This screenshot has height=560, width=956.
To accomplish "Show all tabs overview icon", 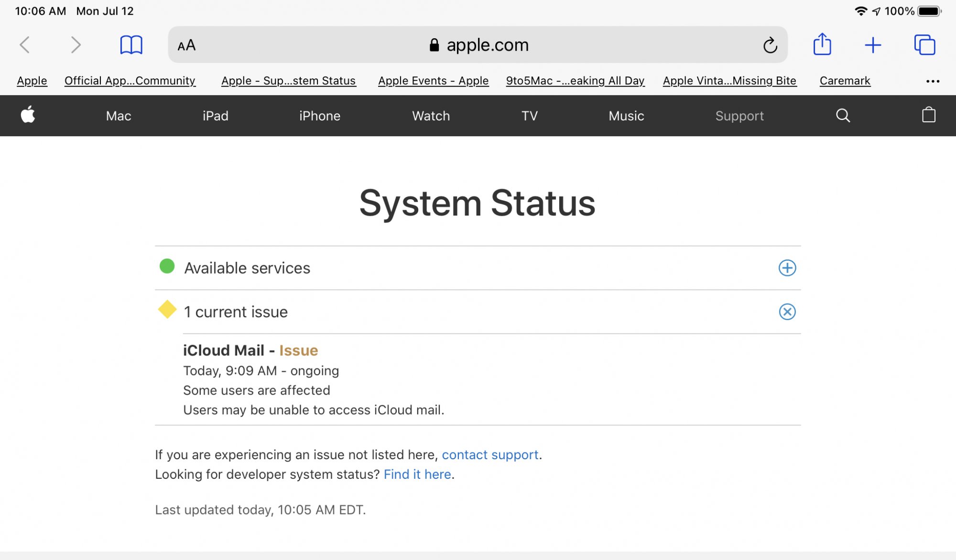I will coord(924,45).
